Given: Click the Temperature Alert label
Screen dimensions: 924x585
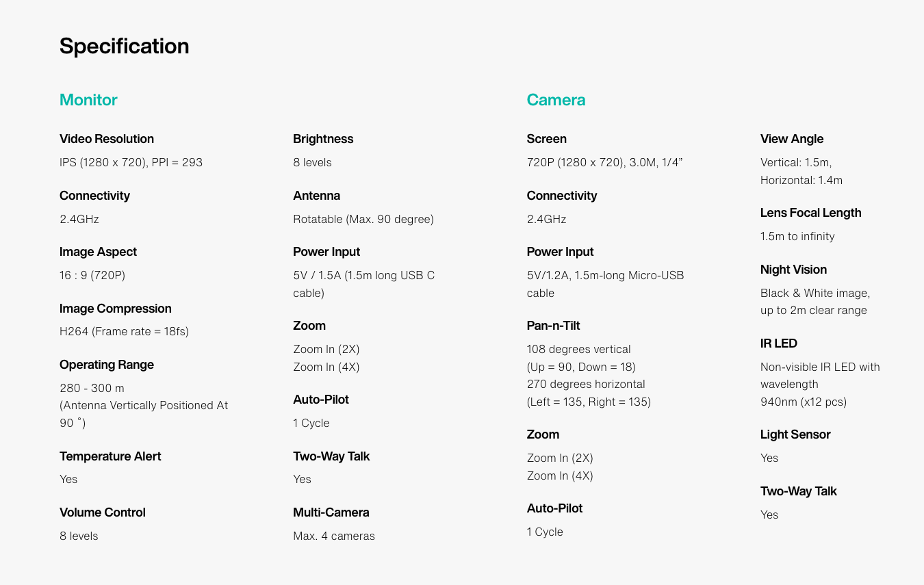Looking at the screenshot, I should tap(110, 456).
